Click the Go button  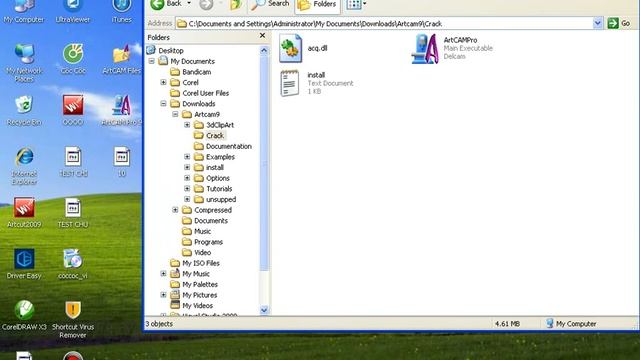pyautogui.click(x=619, y=23)
